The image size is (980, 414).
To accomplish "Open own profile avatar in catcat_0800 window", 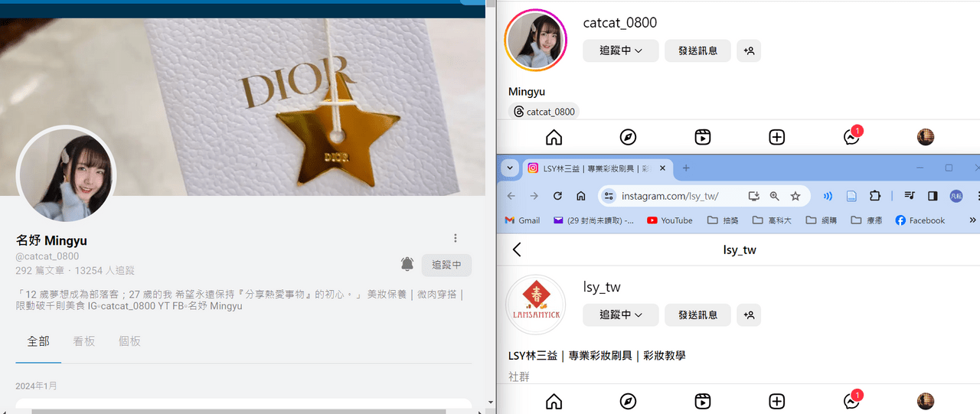I will tap(926, 137).
